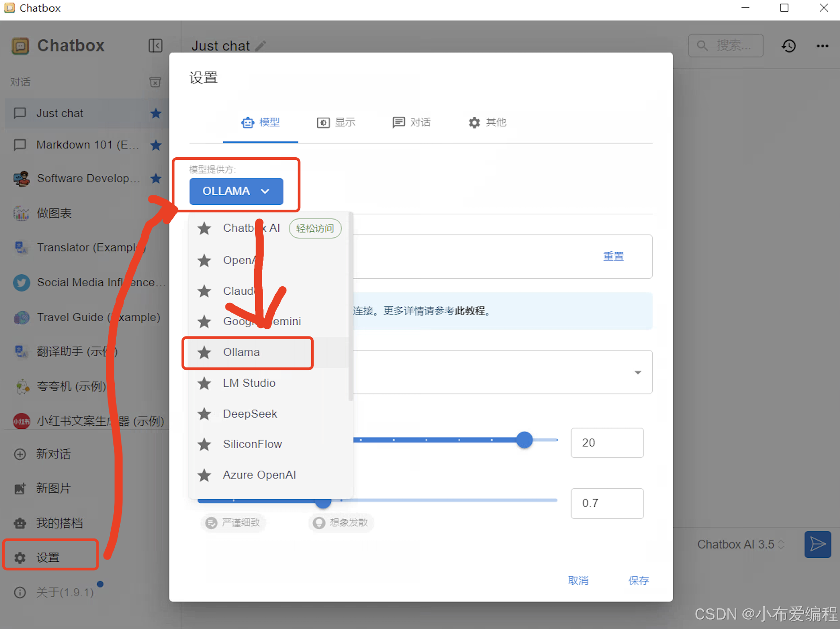This screenshot has height=629, width=840.
Task: Click the message count field showing 20
Action: point(607,443)
